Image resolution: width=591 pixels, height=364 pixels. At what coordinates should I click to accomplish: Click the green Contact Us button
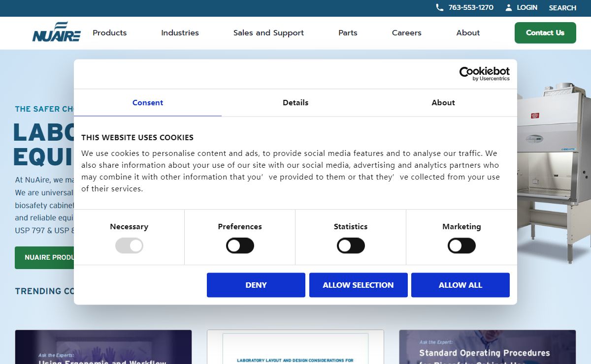[545, 32]
